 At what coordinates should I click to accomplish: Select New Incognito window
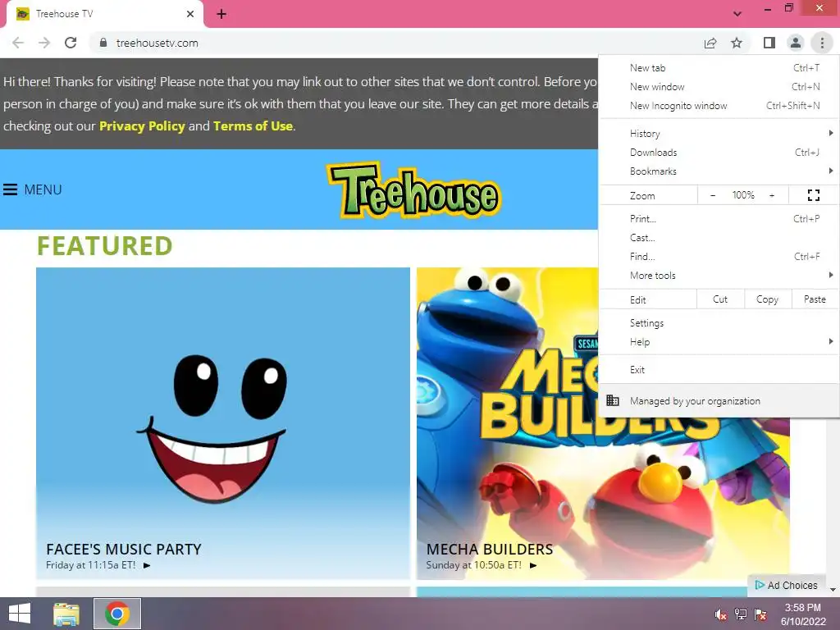[x=719, y=106]
